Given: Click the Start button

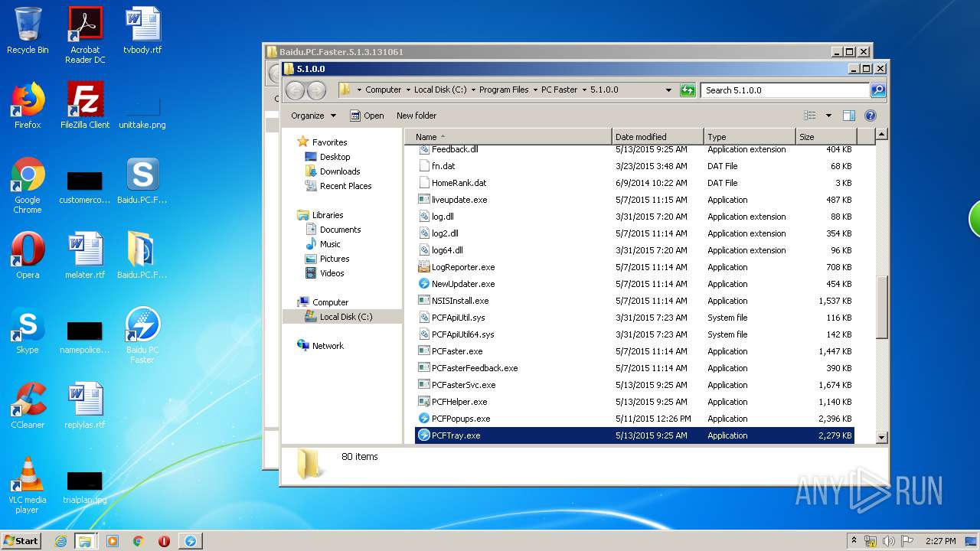Looking at the screenshot, I should coord(21,541).
